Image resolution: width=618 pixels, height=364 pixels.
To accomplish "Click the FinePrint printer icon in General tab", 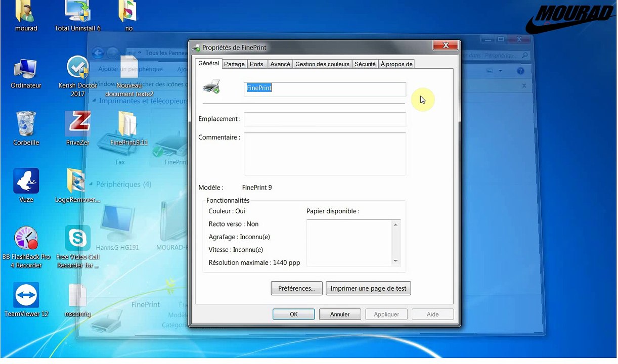I will [211, 86].
